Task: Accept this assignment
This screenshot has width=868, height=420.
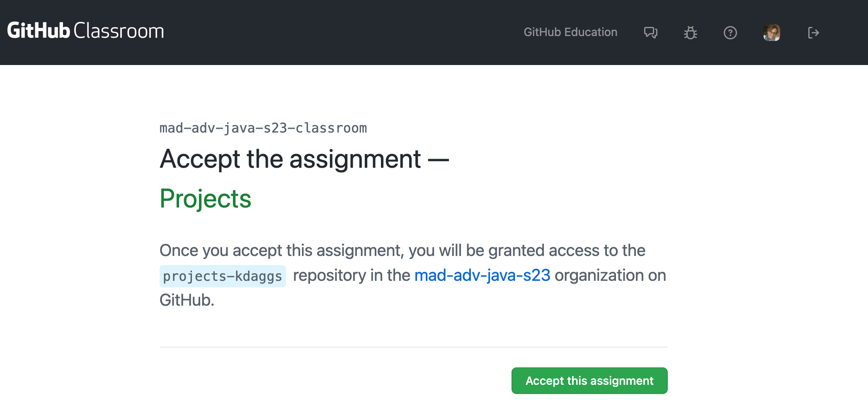Action: [589, 381]
